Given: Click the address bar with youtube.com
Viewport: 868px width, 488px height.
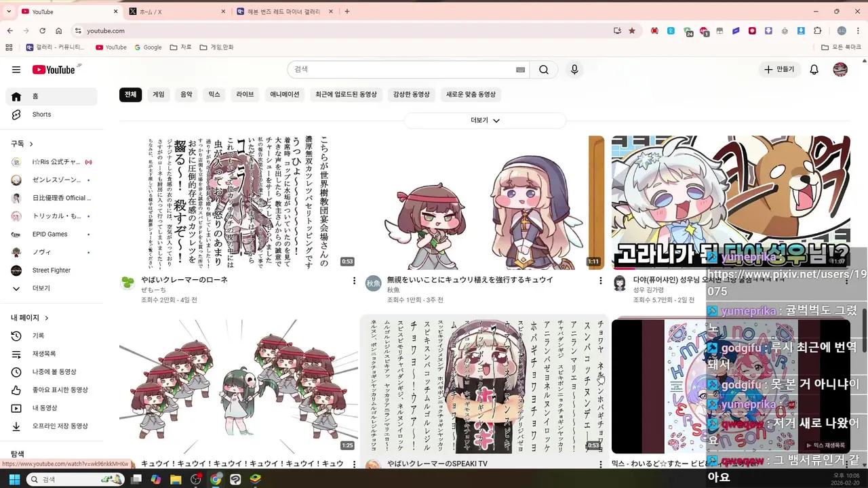Looking at the screenshot, I should (339, 30).
